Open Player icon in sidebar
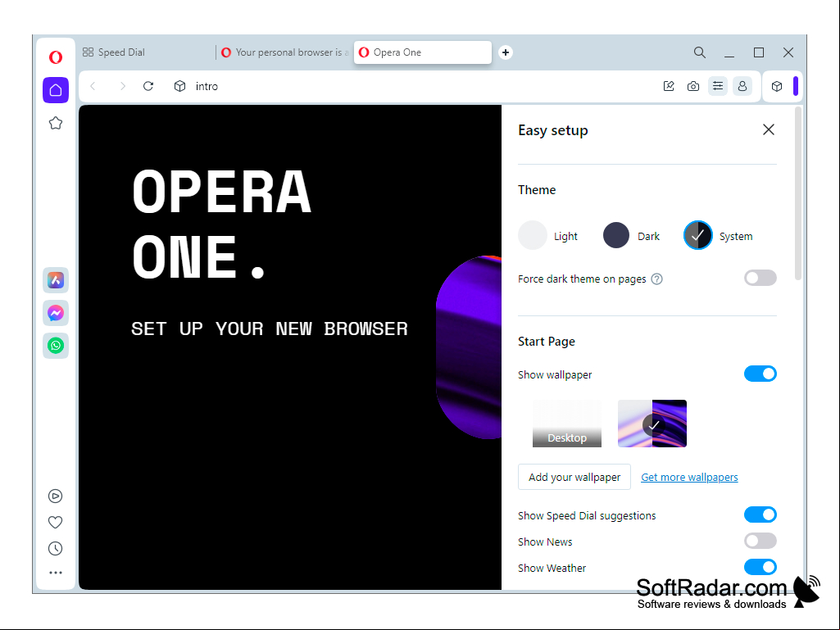Viewport: 840px width, 630px height. click(x=55, y=496)
